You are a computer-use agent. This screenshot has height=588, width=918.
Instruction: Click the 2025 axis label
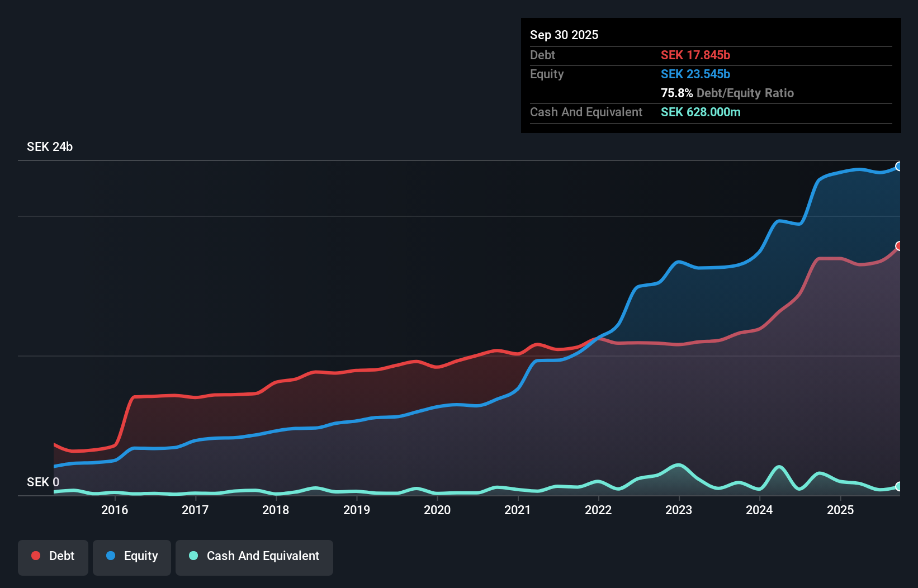tap(840, 510)
